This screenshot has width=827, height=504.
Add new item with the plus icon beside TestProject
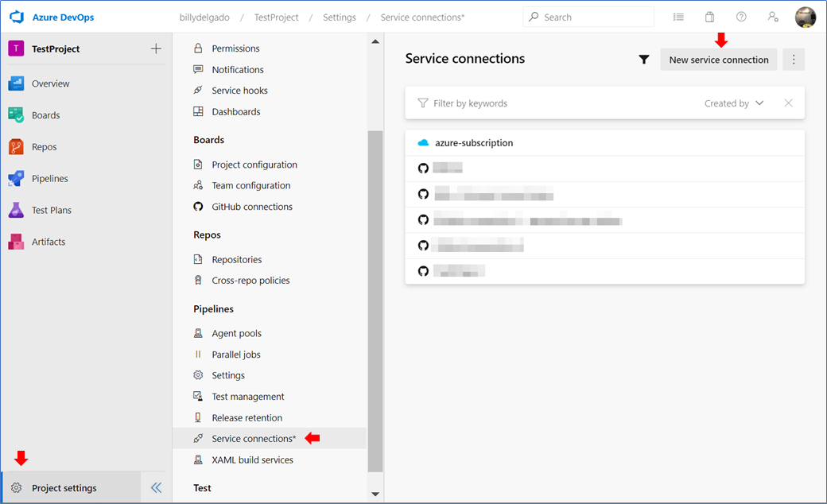156,48
